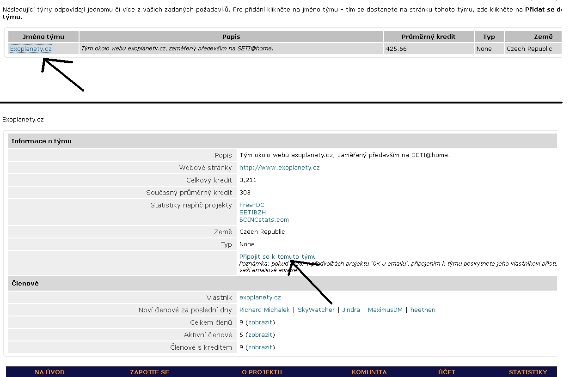
Task: Click the 'Aktivní členové' row label
Action: coord(208,335)
